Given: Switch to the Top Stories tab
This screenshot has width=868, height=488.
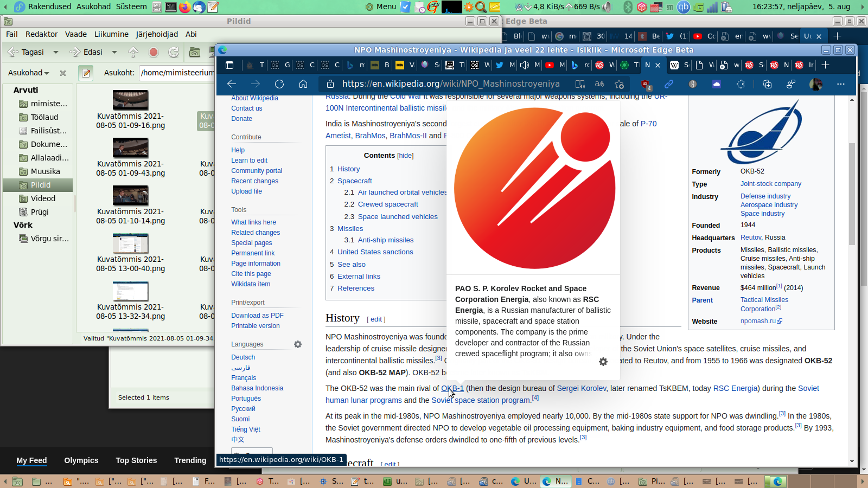Looking at the screenshot, I should tap(136, 460).
